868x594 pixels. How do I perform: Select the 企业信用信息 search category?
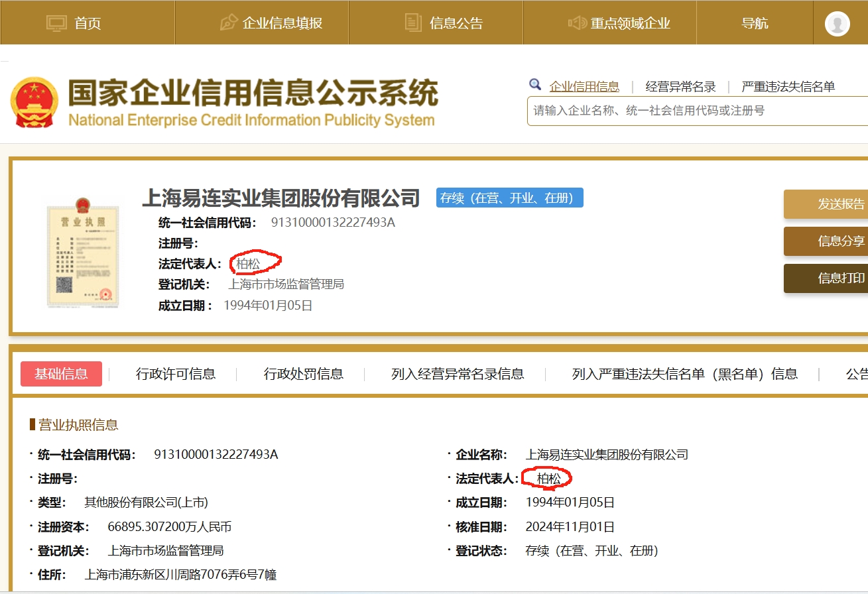coord(584,87)
